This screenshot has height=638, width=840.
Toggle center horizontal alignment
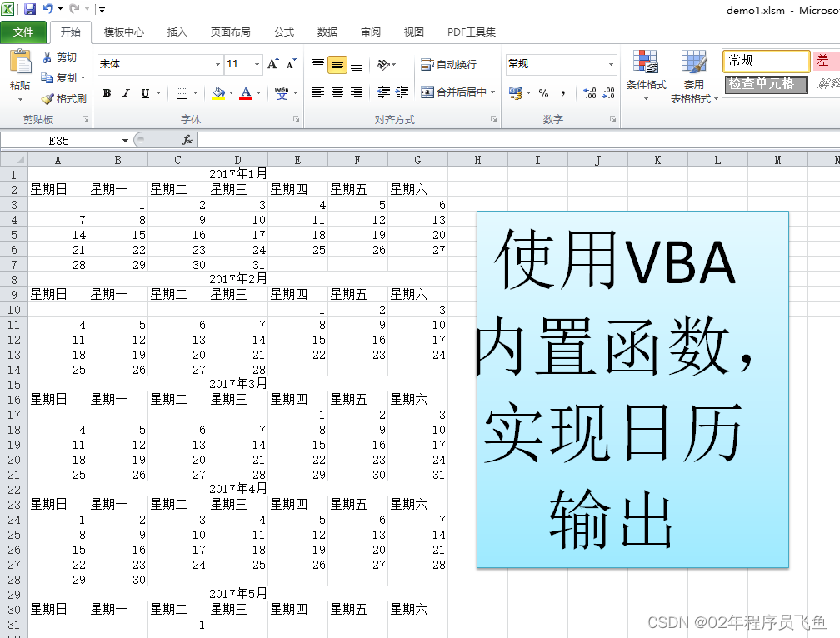[x=337, y=92]
